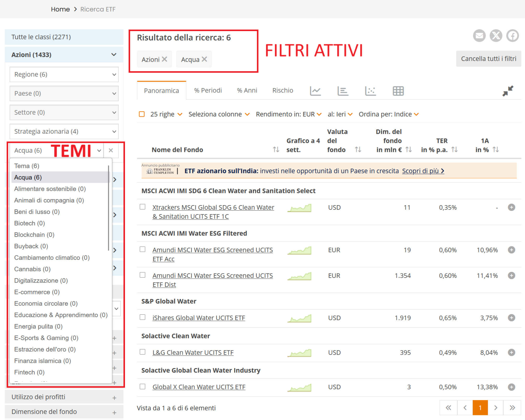Click Cancella tutti i filtri button
The width and height of the screenshot is (525, 420).
[488, 59]
